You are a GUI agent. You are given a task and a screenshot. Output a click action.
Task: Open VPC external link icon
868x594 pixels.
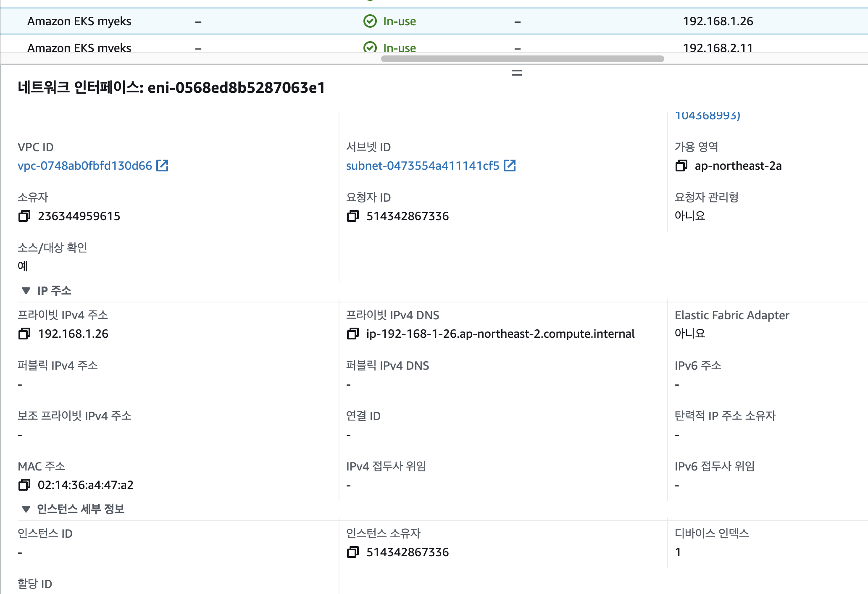point(162,166)
